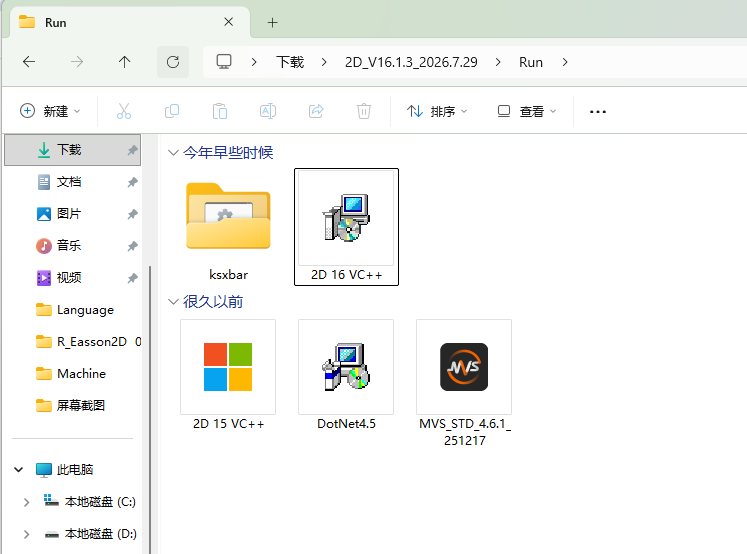Collapse the 很久以前 group

click(x=173, y=302)
